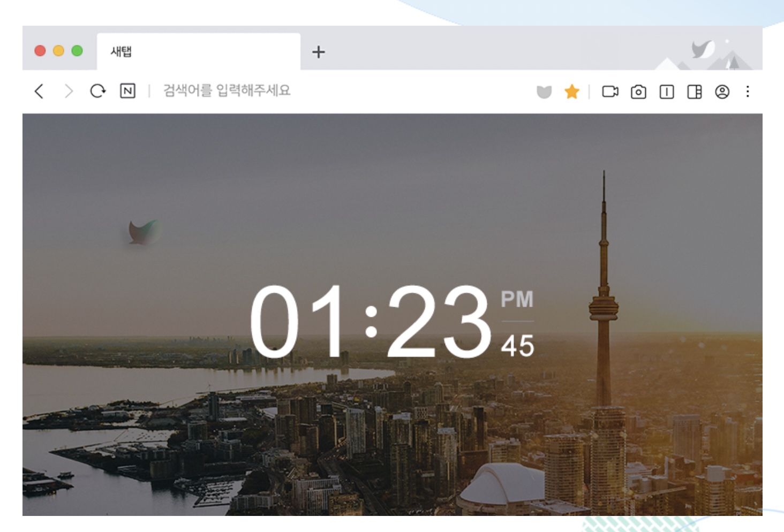784x532 pixels.
Task: Take a screenshot with camera icon
Action: click(x=638, y=92)
